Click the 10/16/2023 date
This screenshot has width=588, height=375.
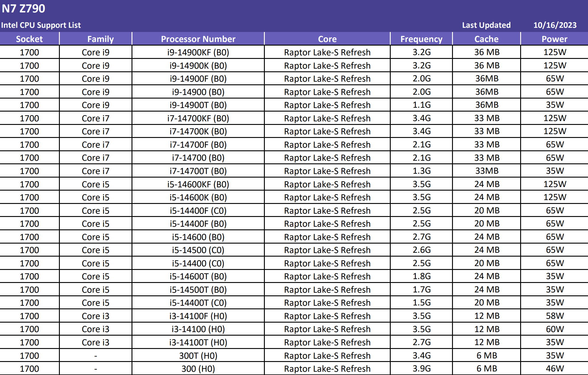(x=555, y=25)
